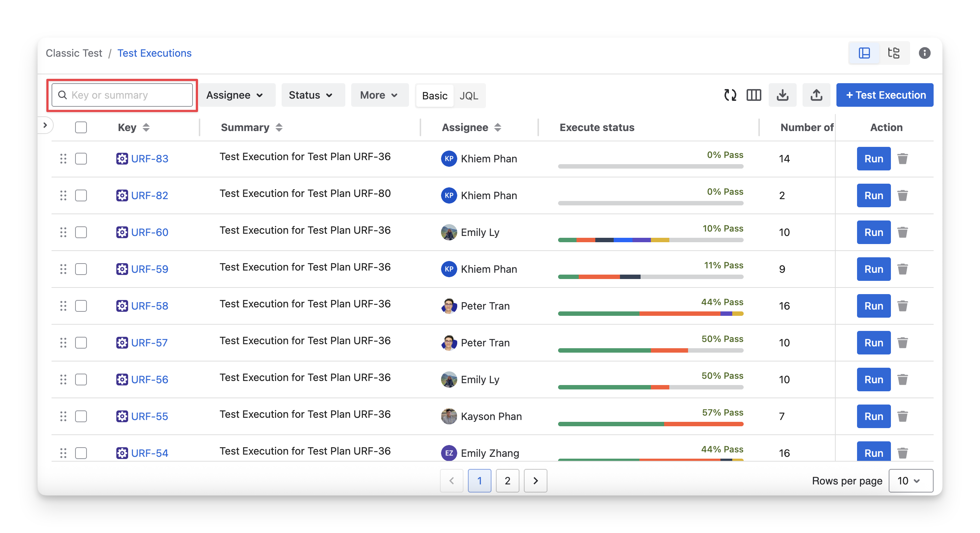Click the download export icon
Screen dimensions: 980x533
782,95
